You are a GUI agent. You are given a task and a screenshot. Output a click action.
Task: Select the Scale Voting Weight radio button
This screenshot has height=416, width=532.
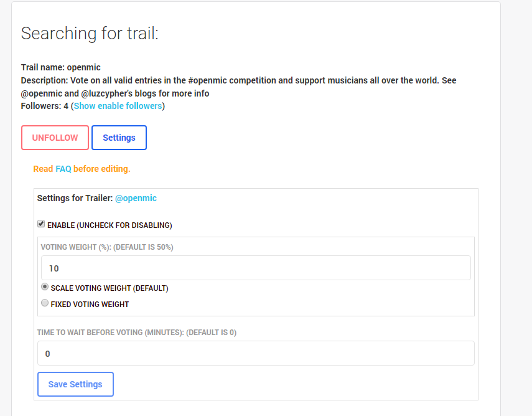coord(44,286)
